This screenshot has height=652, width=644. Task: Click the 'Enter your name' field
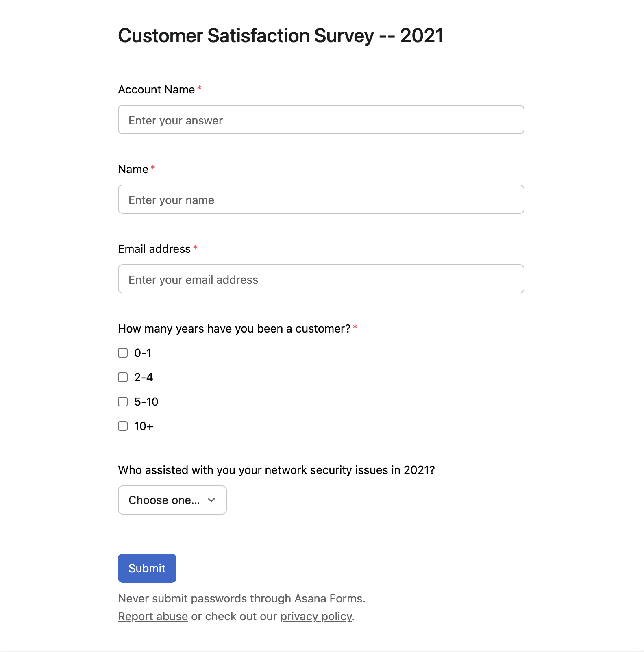(321, 199)
